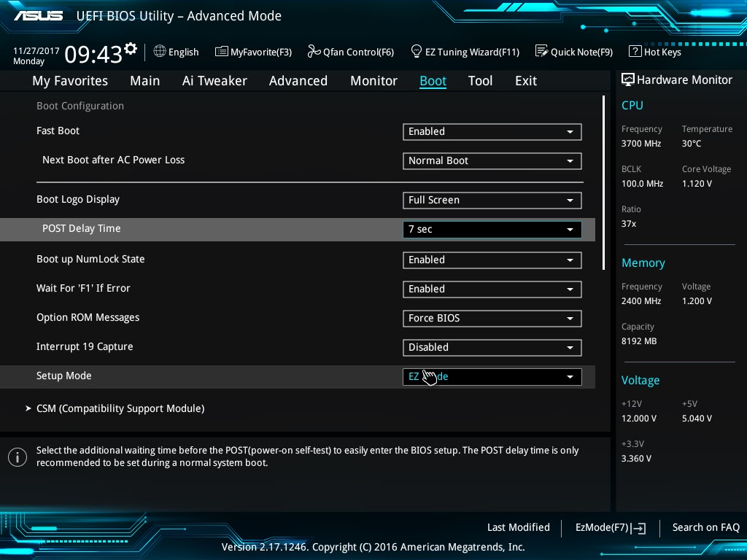This screenshot has width=747, height=560.
Task: Click the MyFavorite list icon
Action: [222, 52]
